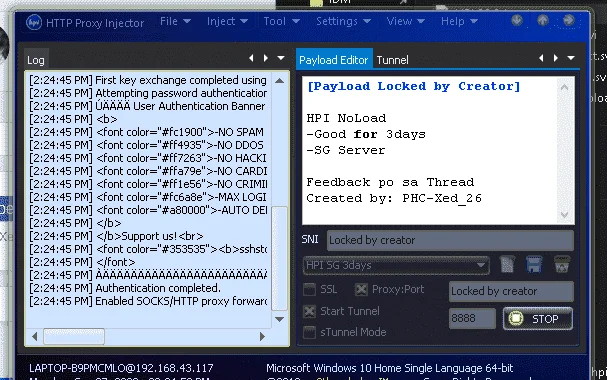The image size is (607, 380).
Task: Click the Payload panel left tab-scroll arrow
Action: click(x=541, y=58)
